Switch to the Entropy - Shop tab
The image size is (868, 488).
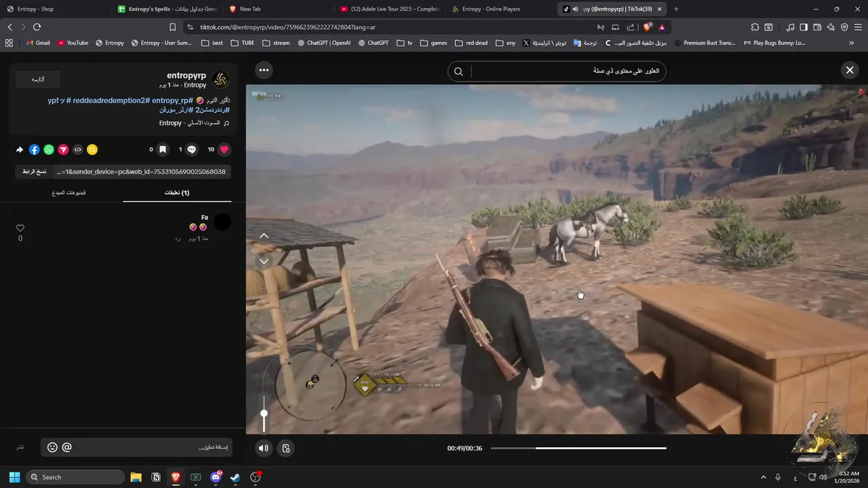click(56, 9)
